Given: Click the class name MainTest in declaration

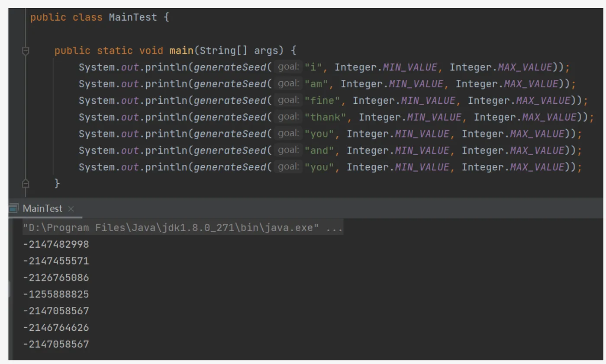Looking at the screenshot, I should point(133,18).
